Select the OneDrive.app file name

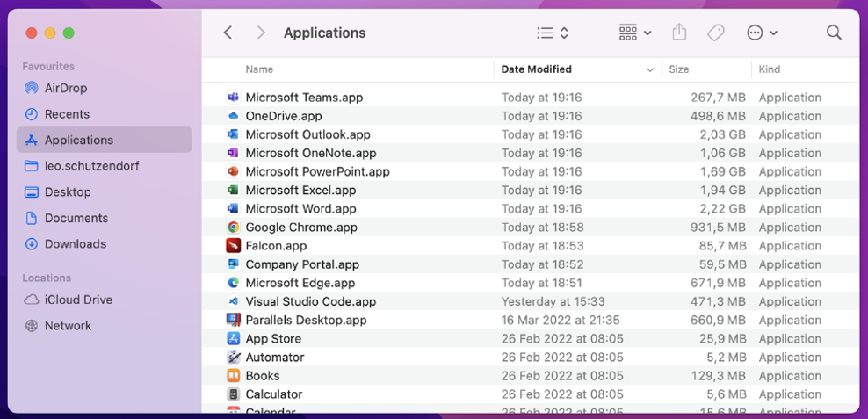(284, 116)
